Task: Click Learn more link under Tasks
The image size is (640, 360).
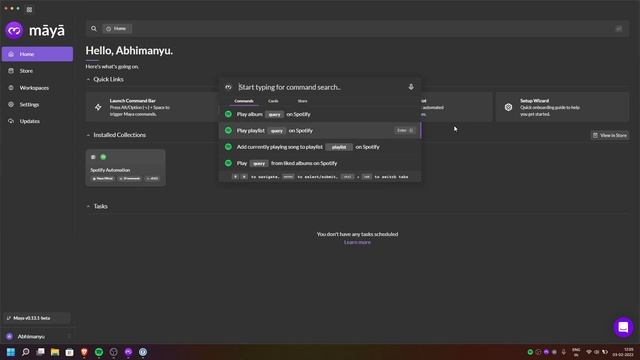Action: [x=357, y=242]
